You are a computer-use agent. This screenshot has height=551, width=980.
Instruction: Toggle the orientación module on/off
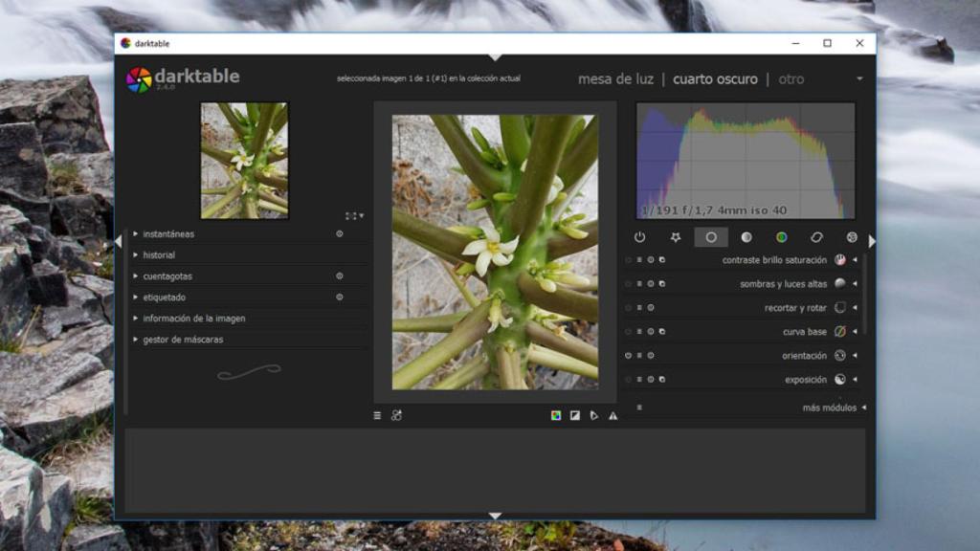click(x=629, y=356)
